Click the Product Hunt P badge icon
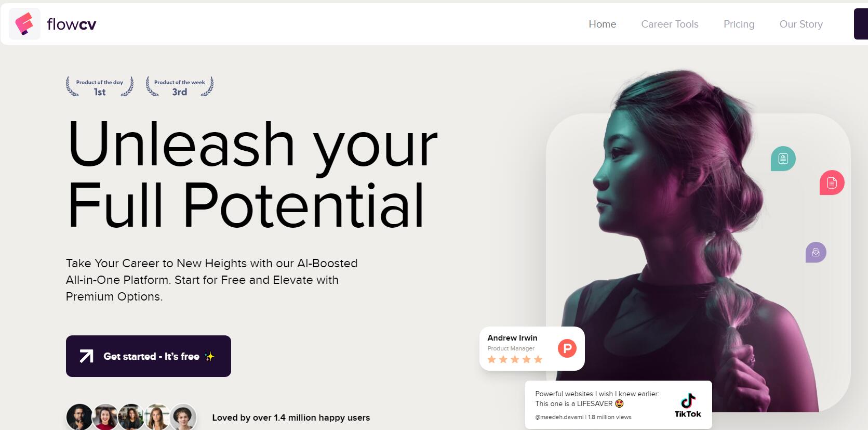Image resolution: width=868 pixels, height=430 pixels. 567,348
